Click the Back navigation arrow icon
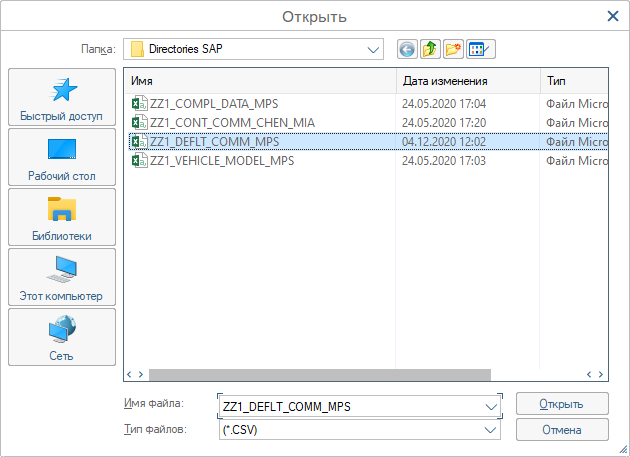 point(407,49)
